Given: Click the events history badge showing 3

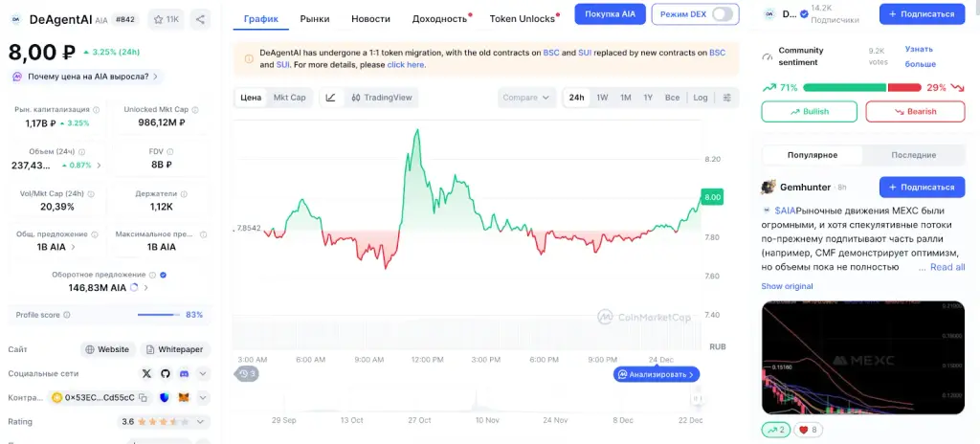Looking at the screenshot, I should point(247,374).
